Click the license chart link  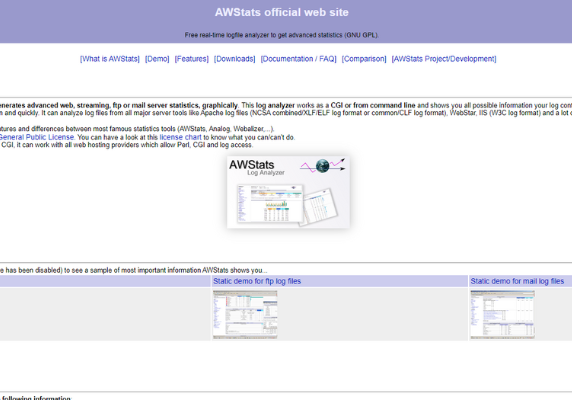point(180,137)
